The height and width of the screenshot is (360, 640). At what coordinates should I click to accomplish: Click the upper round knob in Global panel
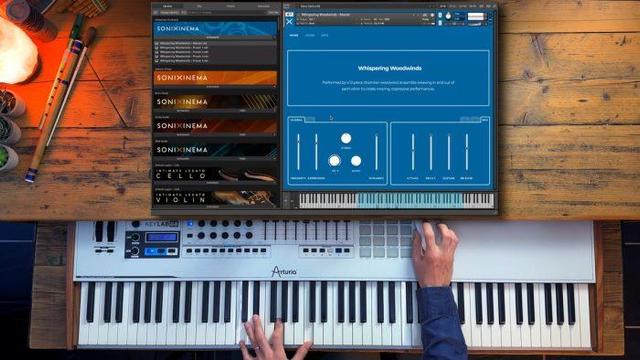click(x=346, y=138)
